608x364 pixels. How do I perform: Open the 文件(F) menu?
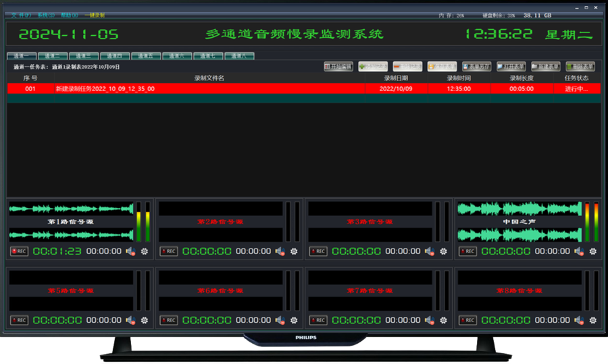tap(21, 15)
